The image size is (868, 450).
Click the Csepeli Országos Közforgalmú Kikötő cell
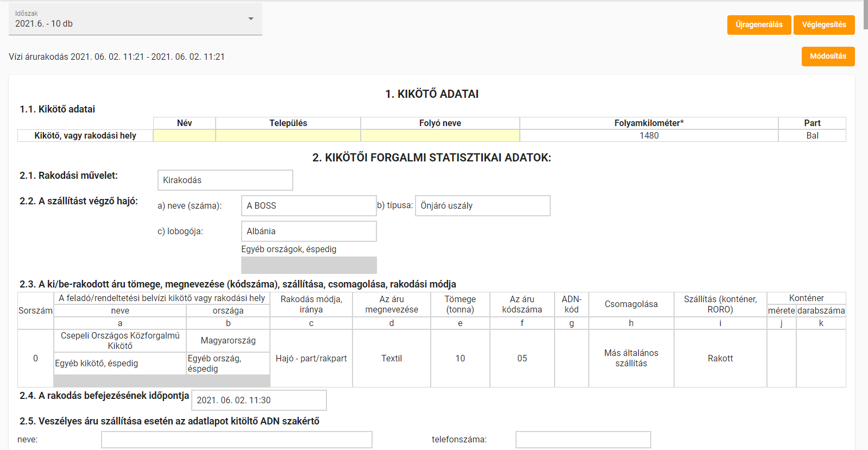point(120,341)
